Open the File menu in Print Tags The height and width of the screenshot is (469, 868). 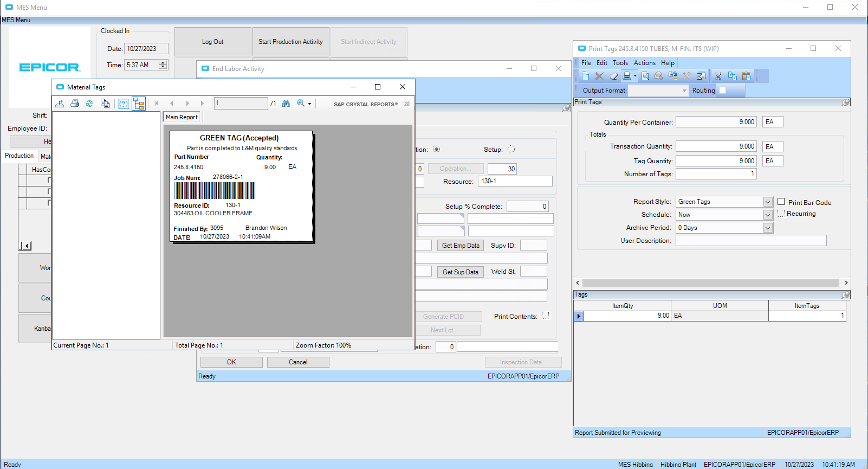click(x=586, y=63)
